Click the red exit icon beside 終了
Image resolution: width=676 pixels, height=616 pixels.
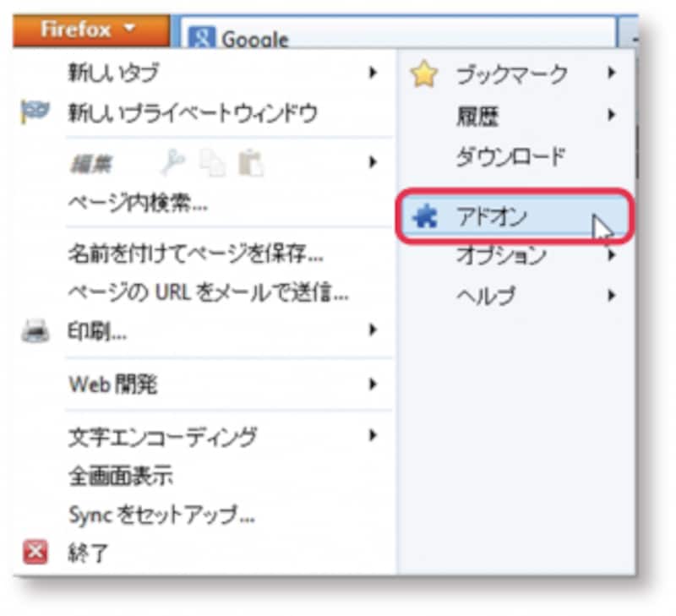[x=35, y=549]
